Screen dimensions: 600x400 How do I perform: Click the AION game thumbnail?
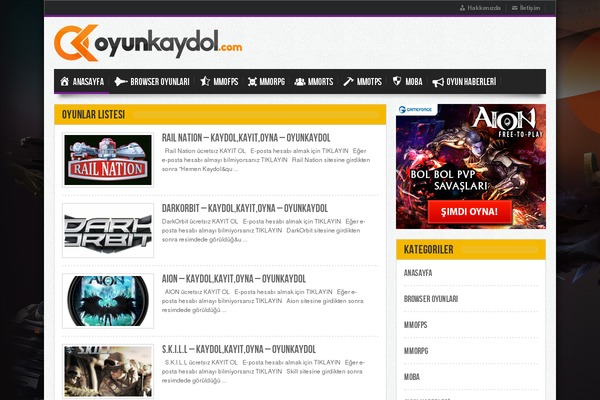[108, 301]
